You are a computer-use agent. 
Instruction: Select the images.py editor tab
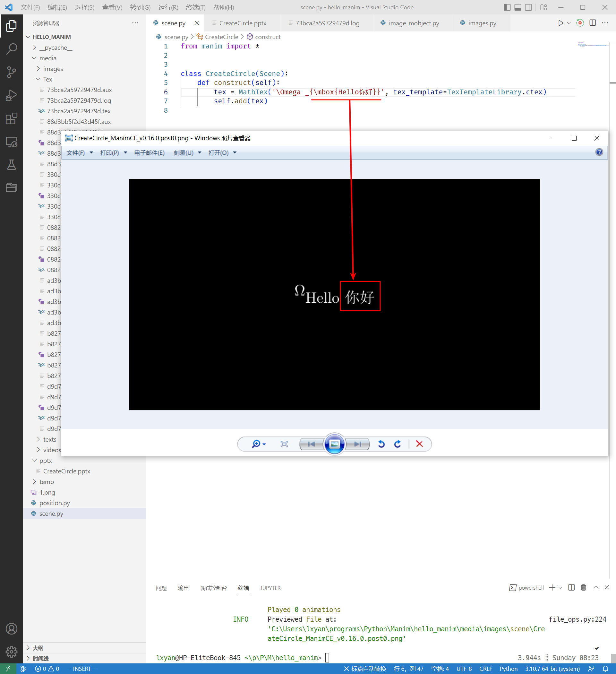[481, 23]
